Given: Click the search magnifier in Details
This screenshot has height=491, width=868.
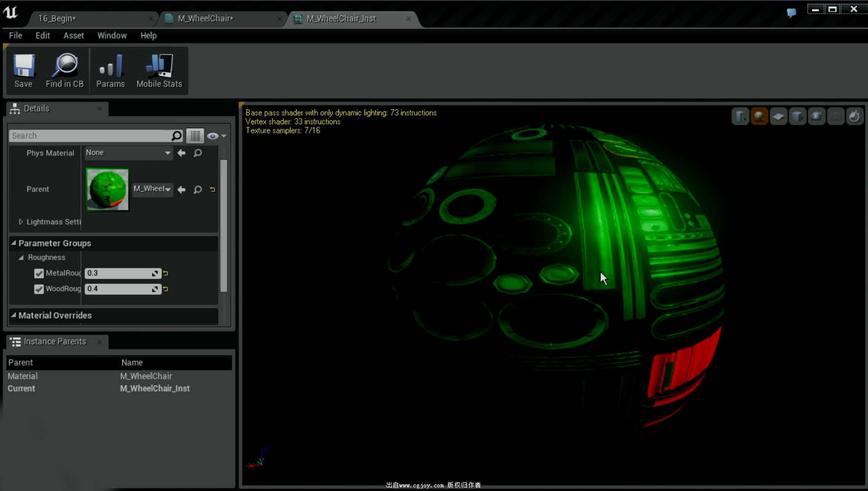Looking at the screenshot, I should [176, 135].
